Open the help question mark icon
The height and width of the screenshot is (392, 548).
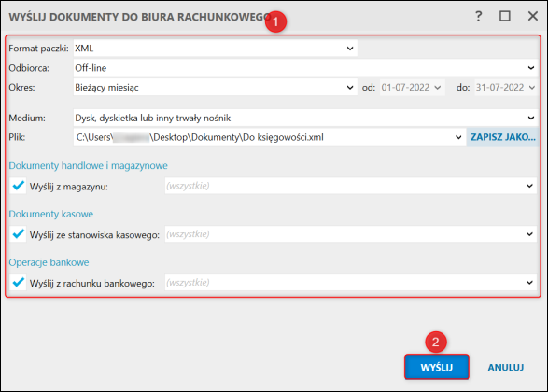(x=479, y=16)
